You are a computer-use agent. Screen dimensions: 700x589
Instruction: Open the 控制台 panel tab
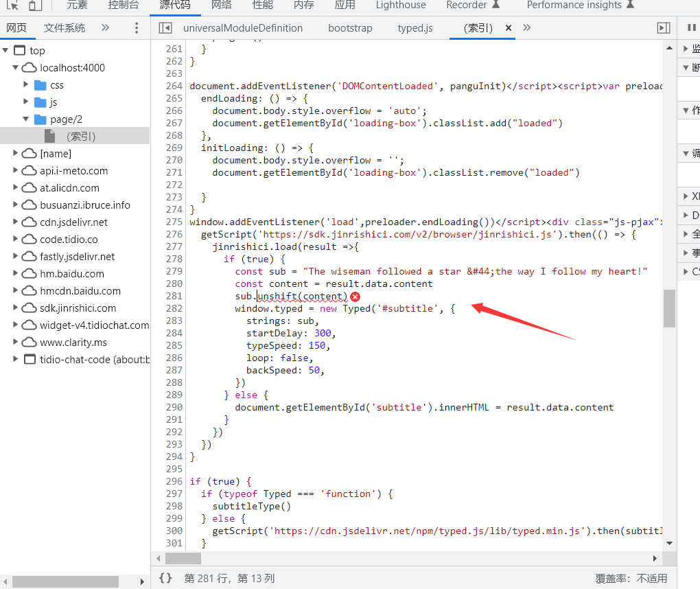(124, 5)
